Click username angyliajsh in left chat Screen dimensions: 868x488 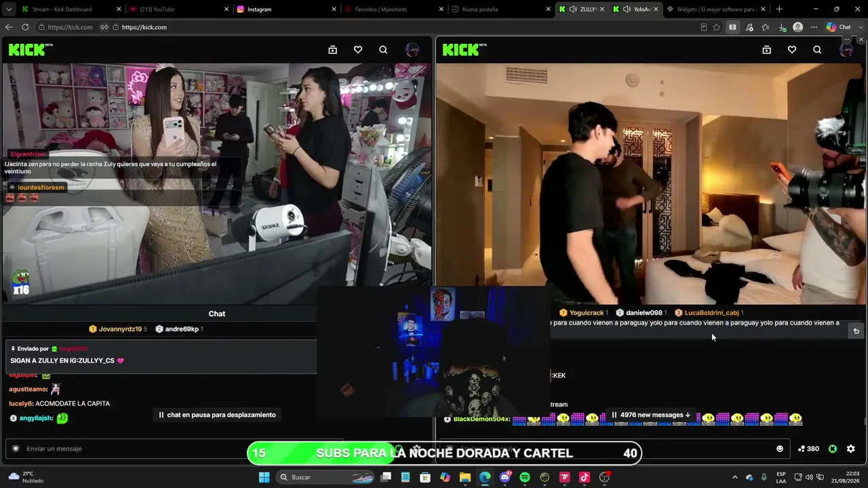coord(36,418)
